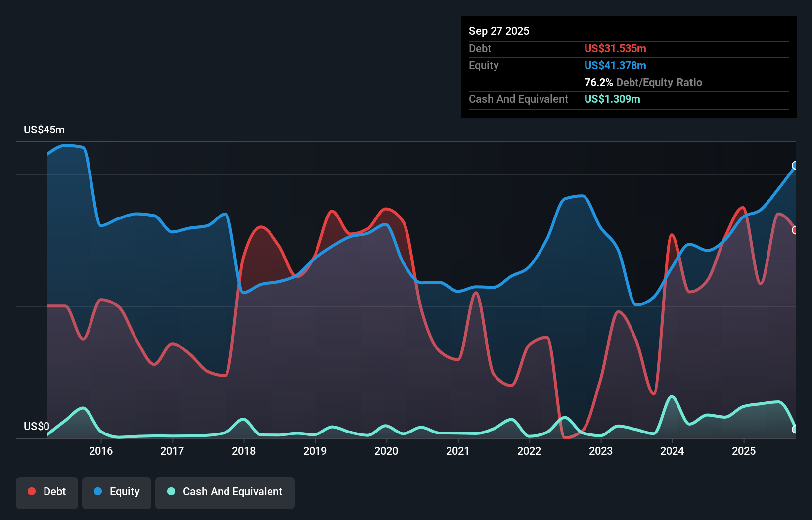The width and height of the screenshot is (812, 520).
Task: Click the 2018 x-axis label
Action: 244,451
